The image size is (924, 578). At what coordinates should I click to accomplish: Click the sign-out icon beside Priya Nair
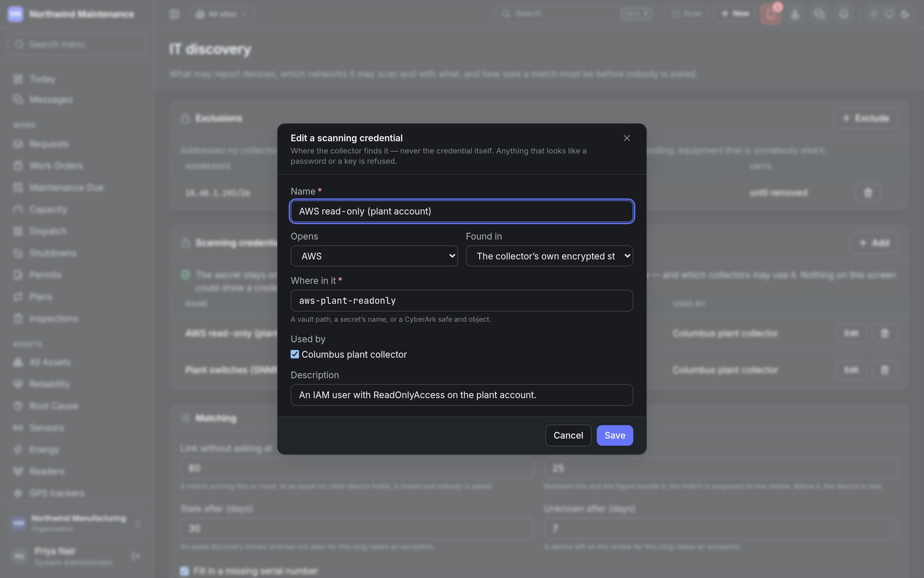click(135, 556)
